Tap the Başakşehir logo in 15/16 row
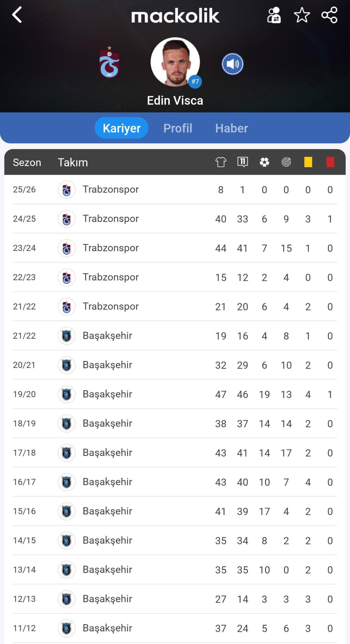Screen dimensions: 350x644 66,511
